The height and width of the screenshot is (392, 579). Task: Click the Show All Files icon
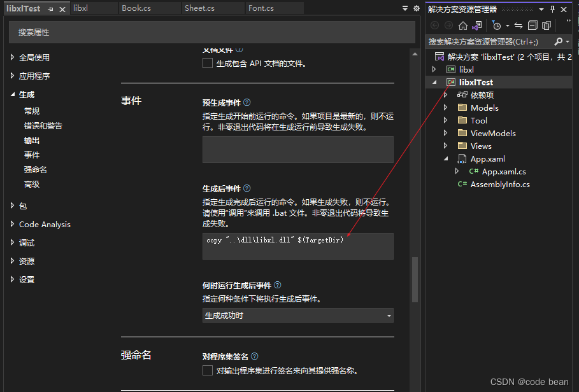coord(547,25)
